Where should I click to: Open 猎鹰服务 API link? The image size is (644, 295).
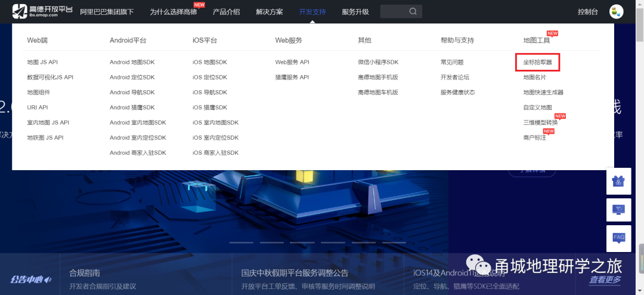(x=292, y=78)
